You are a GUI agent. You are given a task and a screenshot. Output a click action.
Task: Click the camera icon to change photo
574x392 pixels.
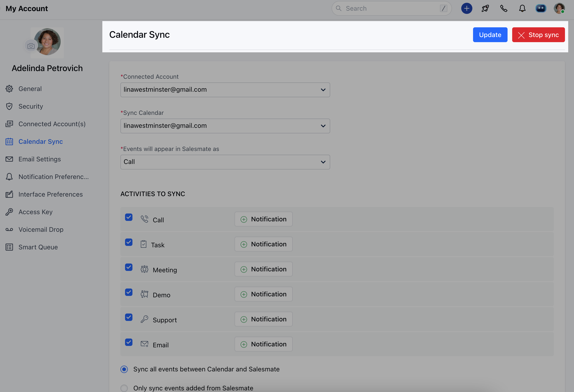[x=31, y=46]
